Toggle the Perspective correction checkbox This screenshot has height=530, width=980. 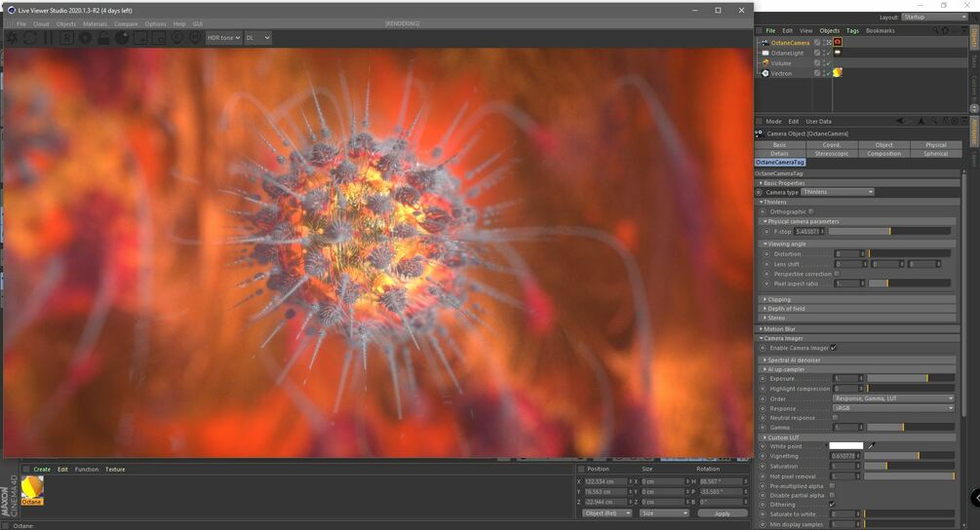pos(837,274)
